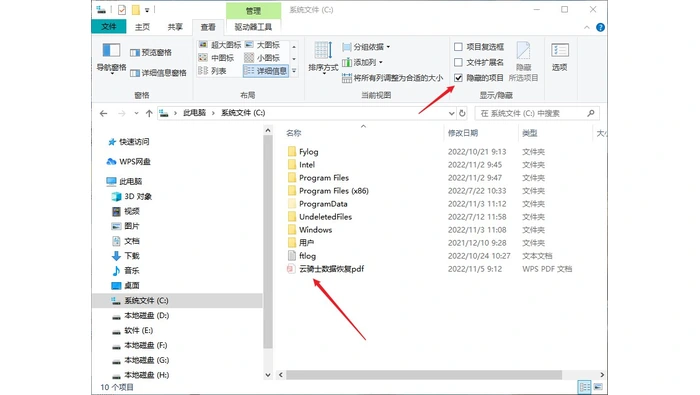The width and height of the screenshot is (700, 395).
Task: Click 将所有列调整为合适的大小 button
Action: [x=392, y=78]
